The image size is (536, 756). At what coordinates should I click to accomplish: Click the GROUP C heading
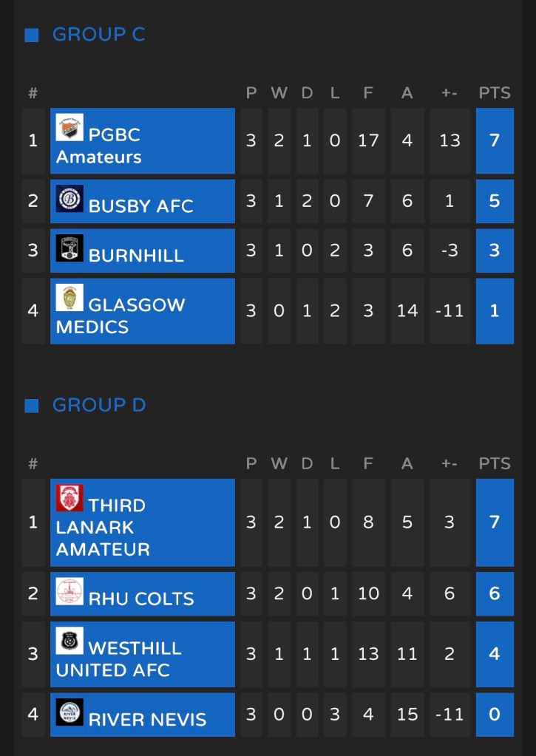pyautogui.click(x=98, y=34)
